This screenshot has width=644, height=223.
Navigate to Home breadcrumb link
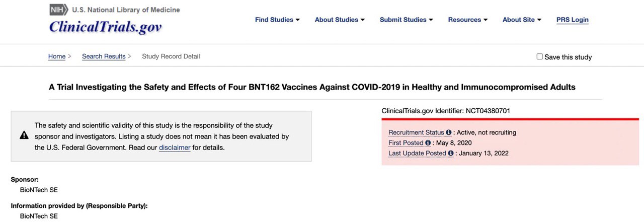pos(57,56)
